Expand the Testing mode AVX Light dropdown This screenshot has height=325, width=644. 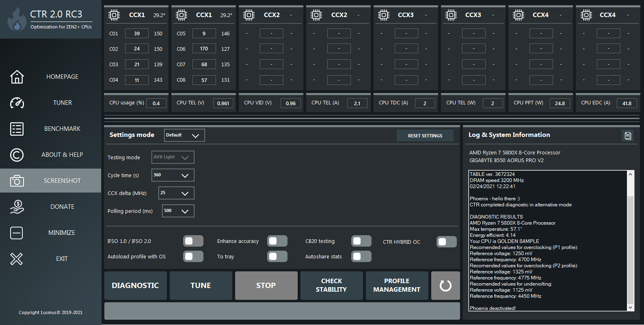pos(173,157)
